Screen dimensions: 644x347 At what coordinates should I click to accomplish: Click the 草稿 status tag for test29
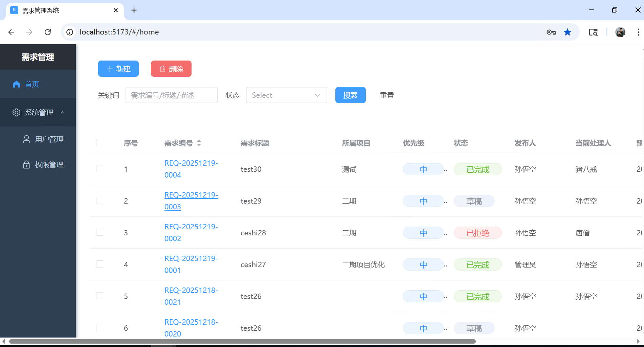(474, 201)
